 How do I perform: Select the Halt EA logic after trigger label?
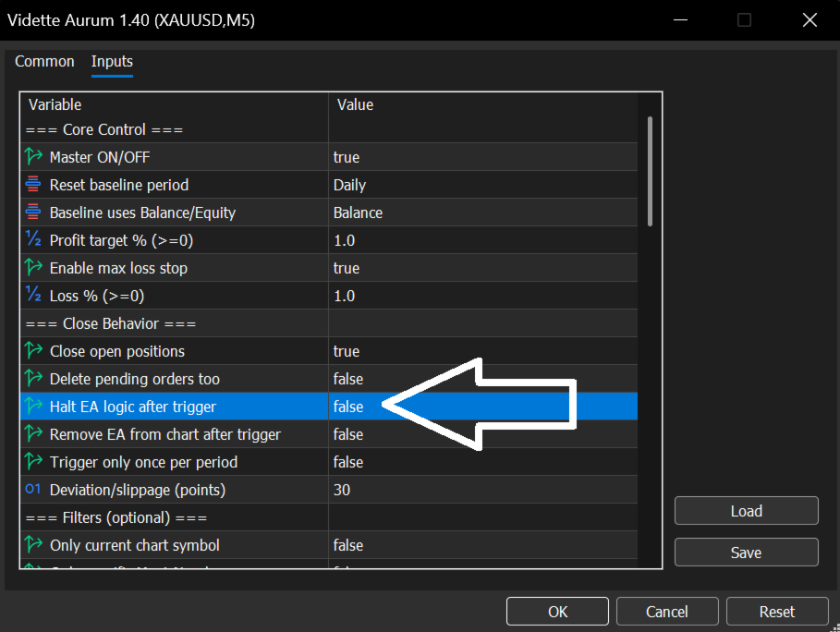point(133,407)
